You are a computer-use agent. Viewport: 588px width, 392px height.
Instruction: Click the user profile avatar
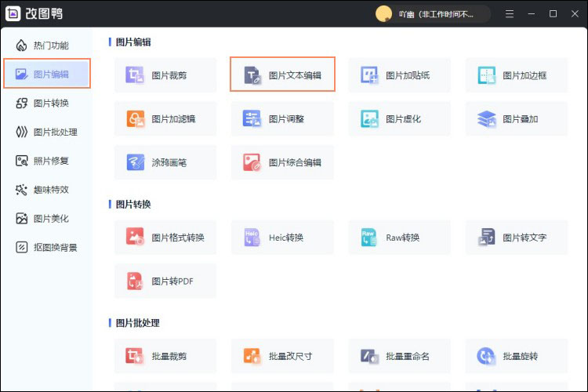(x=383, y=14)
